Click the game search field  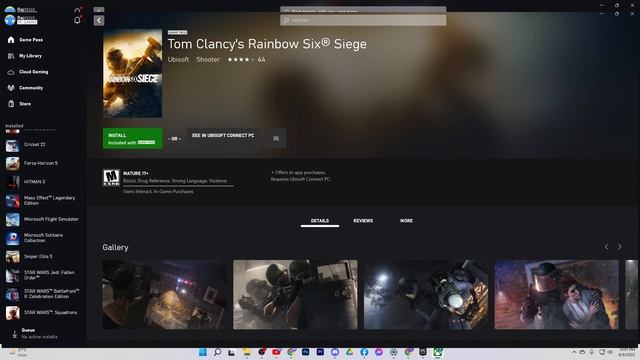(x=363, y=20)
